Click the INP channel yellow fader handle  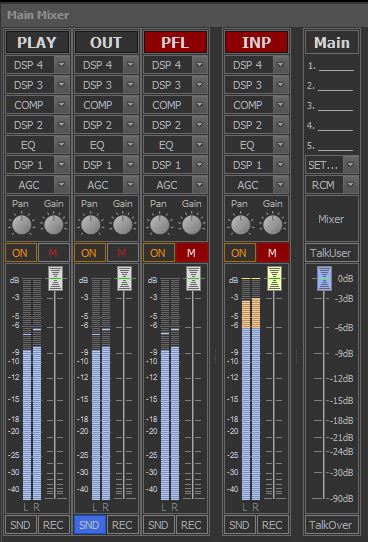(274, 278)
